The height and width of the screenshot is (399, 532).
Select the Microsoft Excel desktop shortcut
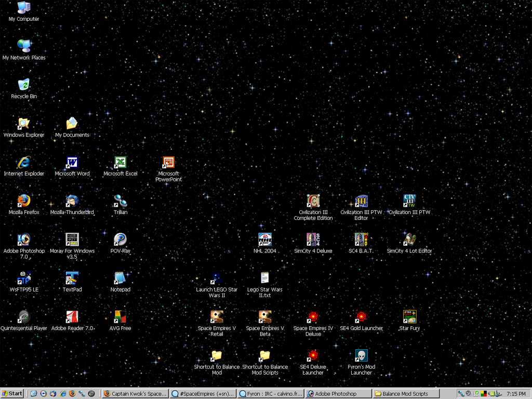click(x=120, y=163)
